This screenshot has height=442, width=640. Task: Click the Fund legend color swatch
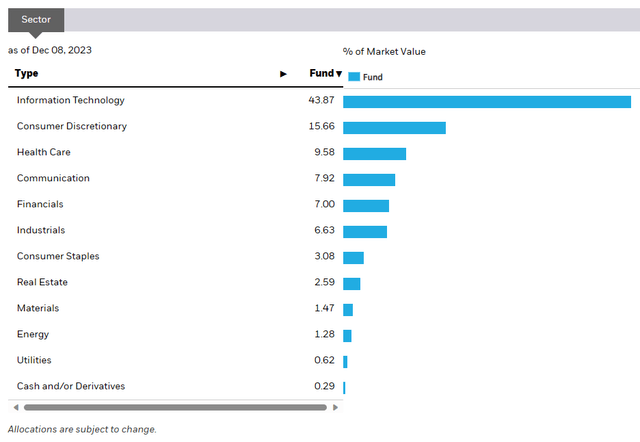point(354,77)
